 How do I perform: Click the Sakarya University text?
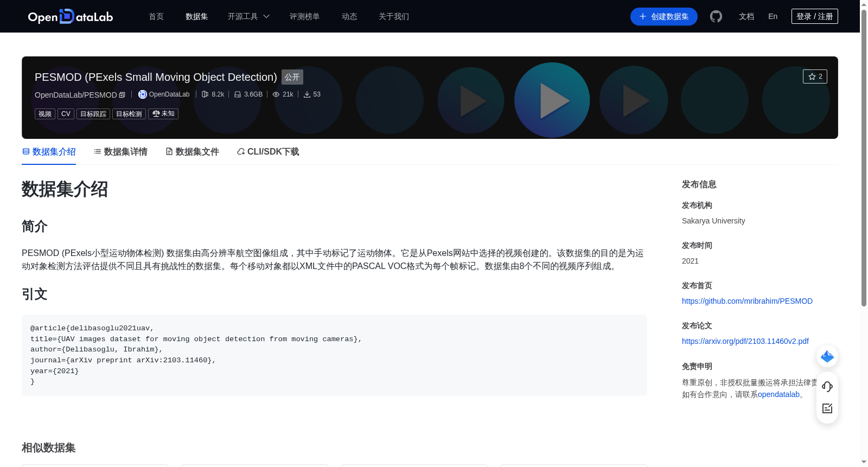(713, 221)
